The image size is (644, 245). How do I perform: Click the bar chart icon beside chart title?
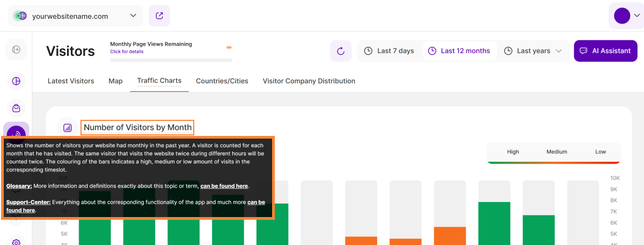click(x=68, y=128)
